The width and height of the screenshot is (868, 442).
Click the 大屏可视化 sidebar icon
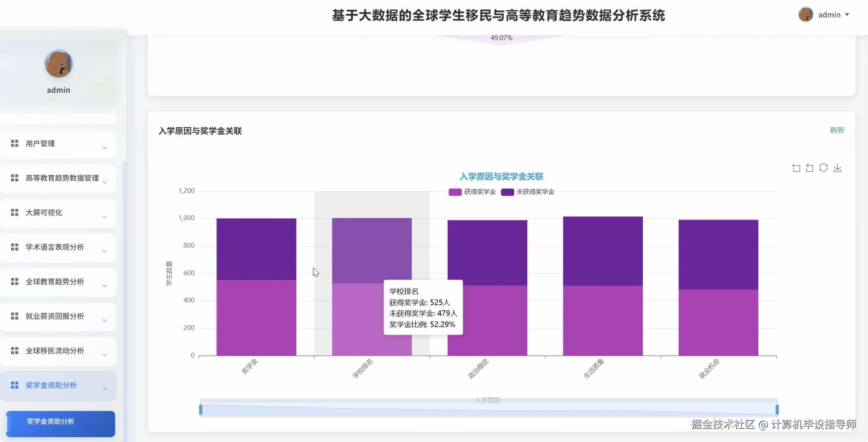coord(14,213)
